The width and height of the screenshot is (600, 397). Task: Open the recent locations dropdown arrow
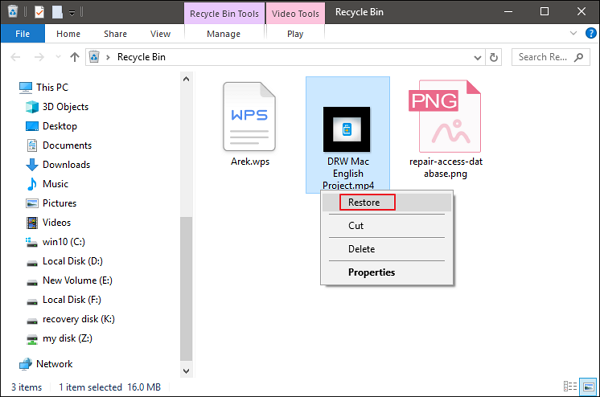pos(58,57)
